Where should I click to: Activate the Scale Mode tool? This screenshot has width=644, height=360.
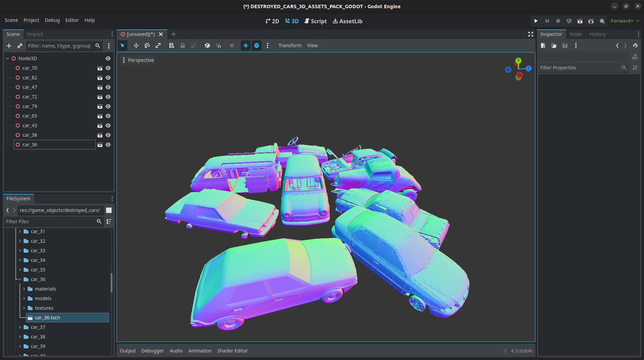(x=158, y=45)
